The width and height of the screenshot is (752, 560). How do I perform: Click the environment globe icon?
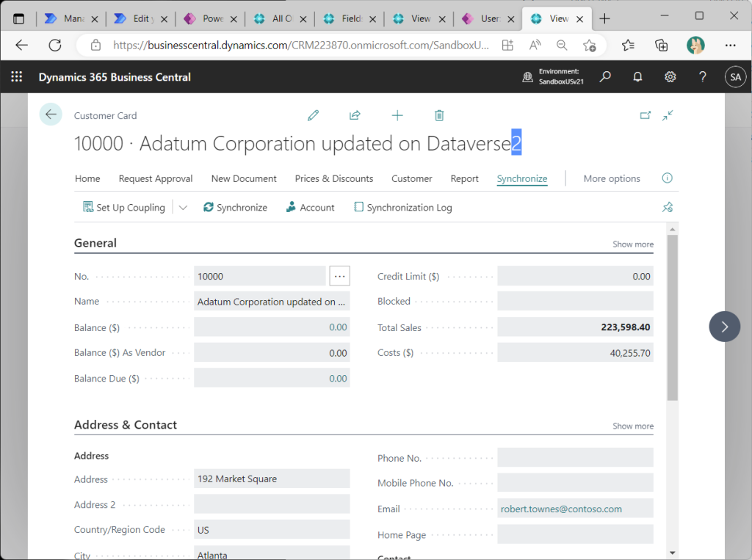click(x=527, y=77)
